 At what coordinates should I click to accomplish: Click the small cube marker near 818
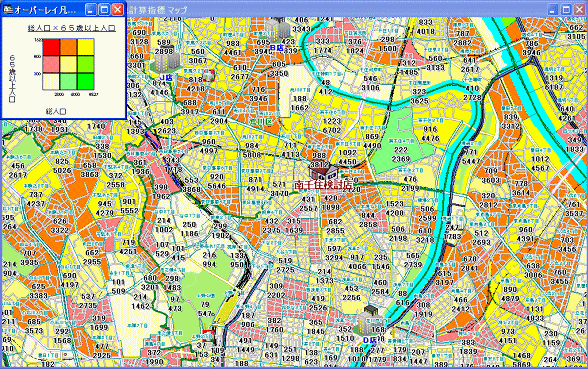pyautogui.click(x=209, y=76)
